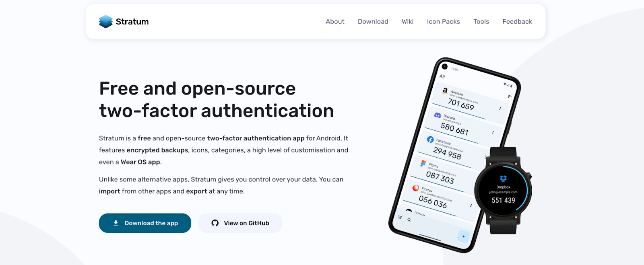Click the sort icon on phone screen
The height and width of the screenshot is (265, 644).
(x=510, y=97)
